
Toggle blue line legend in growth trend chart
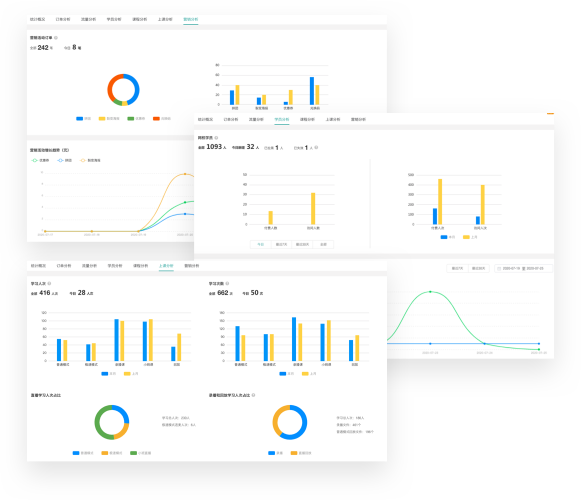[65, 160]
